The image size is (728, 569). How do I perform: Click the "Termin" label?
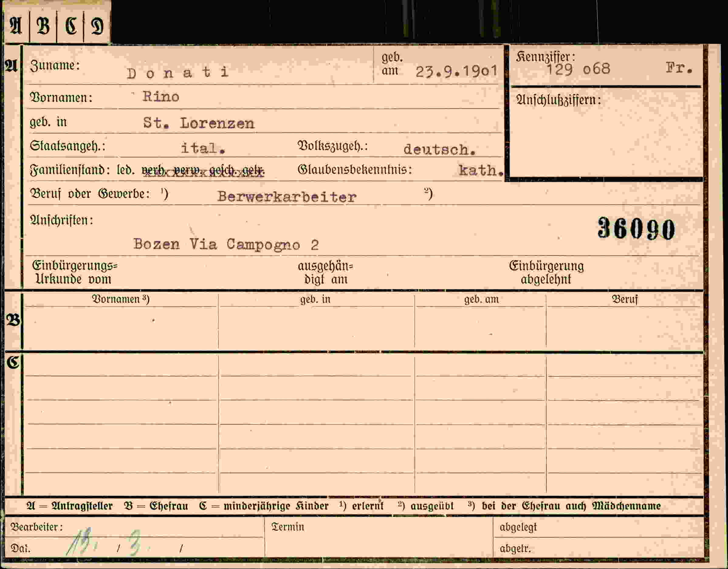click(x=288, y=527)
